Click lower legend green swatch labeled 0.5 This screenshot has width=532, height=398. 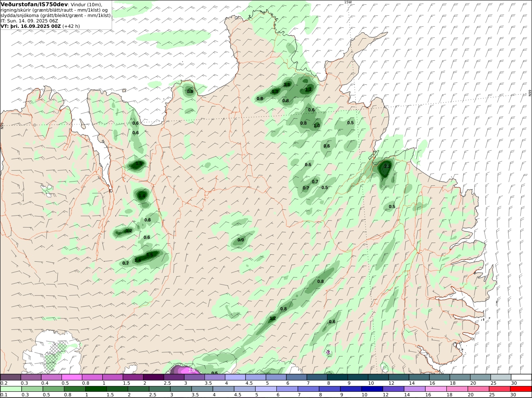coord(53,389)
